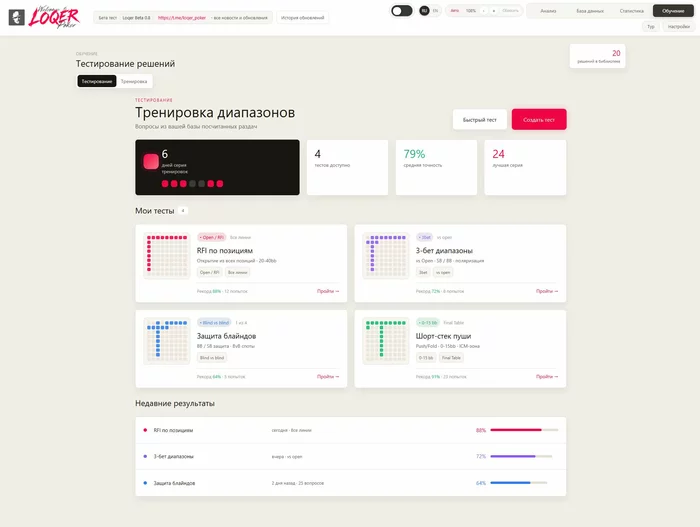
Task: Click the Шорт-стек пуши card title
Action: click(443, 336)
